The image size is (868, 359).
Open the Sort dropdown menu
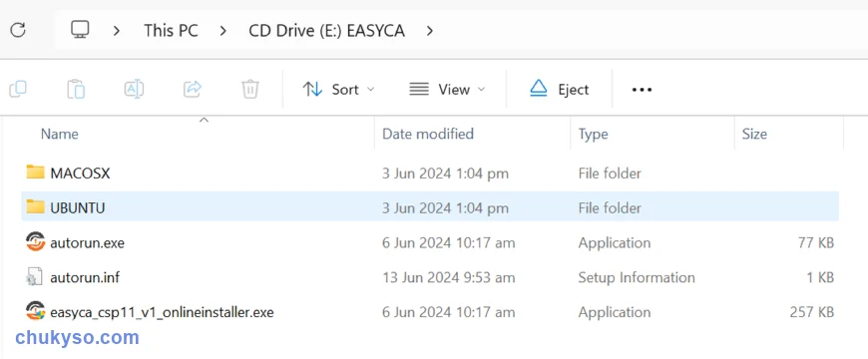[x=338, y=89]
